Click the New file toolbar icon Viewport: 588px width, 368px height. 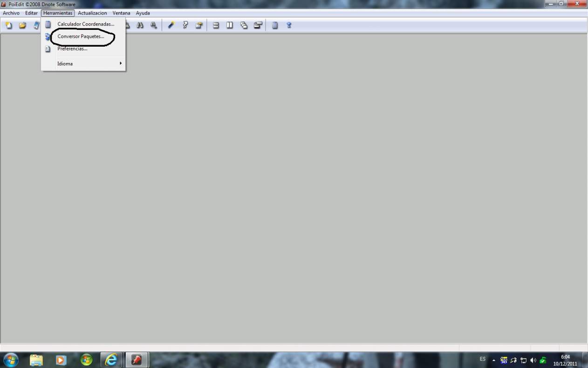pos(8,25)
